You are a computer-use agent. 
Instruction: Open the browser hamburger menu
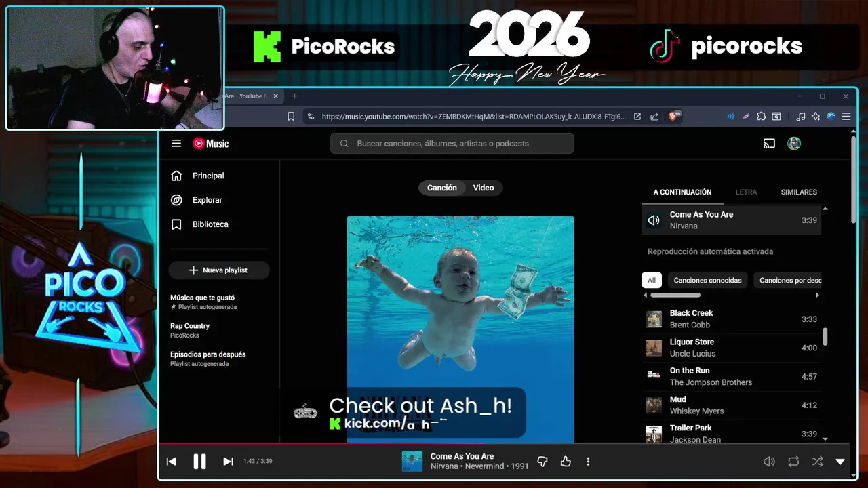(x=846, y=117)
